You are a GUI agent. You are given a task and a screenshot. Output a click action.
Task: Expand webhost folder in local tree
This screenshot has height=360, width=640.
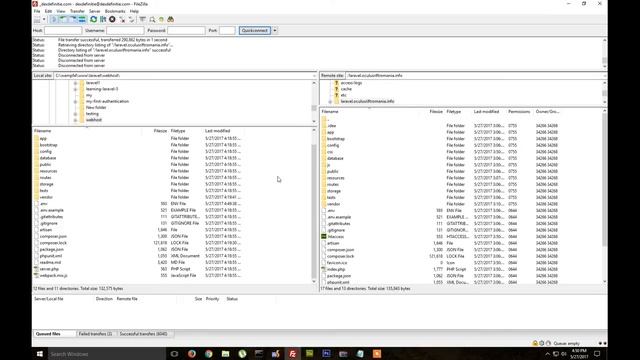pyautogui.click(x=75, y=120)
